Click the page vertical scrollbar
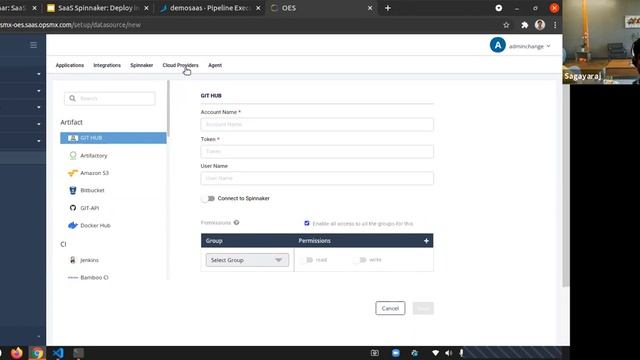 click(566, 186)
